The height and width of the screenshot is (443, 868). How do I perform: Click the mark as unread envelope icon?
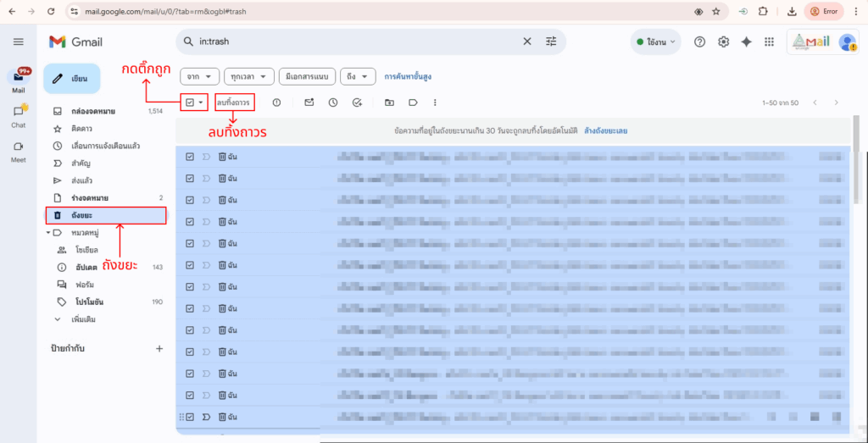tap(309, 102)
